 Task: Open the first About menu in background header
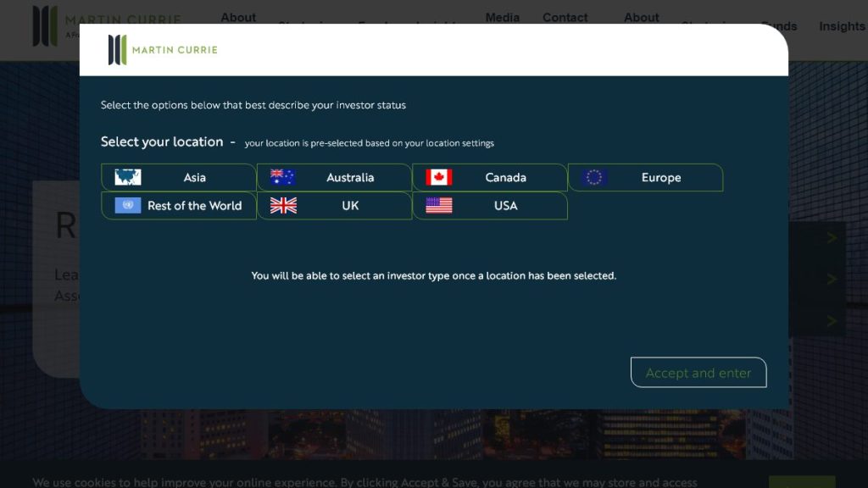238,17
